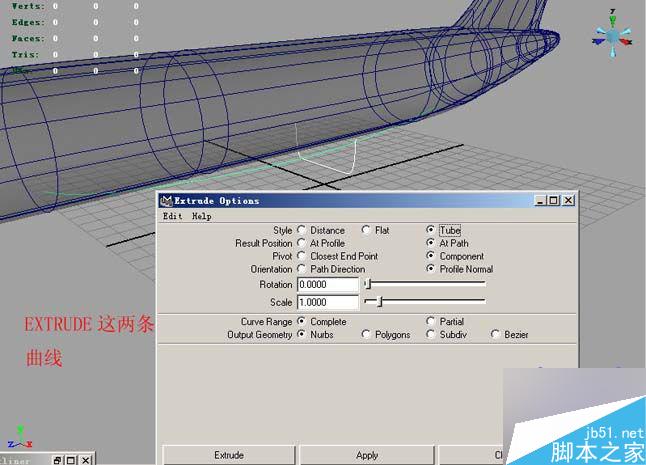Open the Help menu in Extrude Options
Image resolution: width=646 pixels, height=465 pixels.
click(201, 216)
